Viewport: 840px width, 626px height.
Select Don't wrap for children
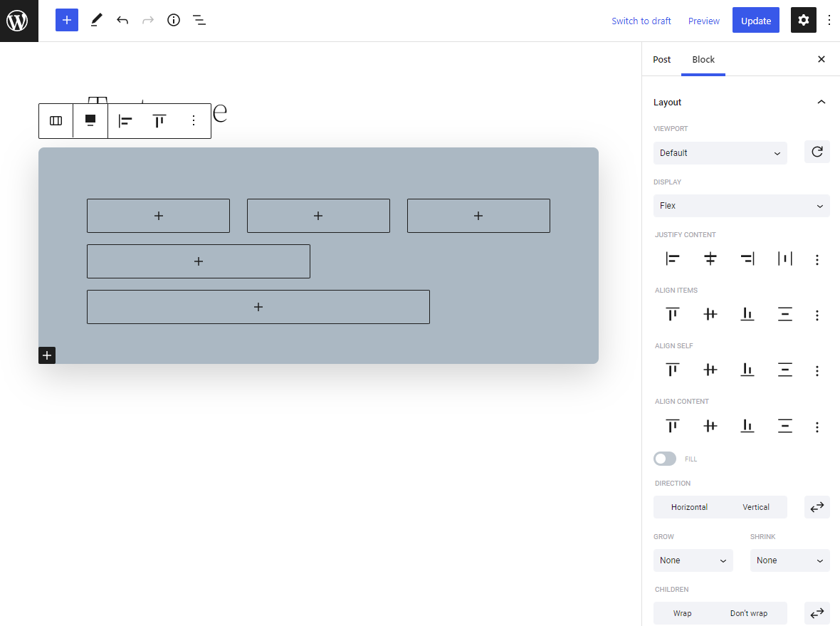(x=748, y=613)
